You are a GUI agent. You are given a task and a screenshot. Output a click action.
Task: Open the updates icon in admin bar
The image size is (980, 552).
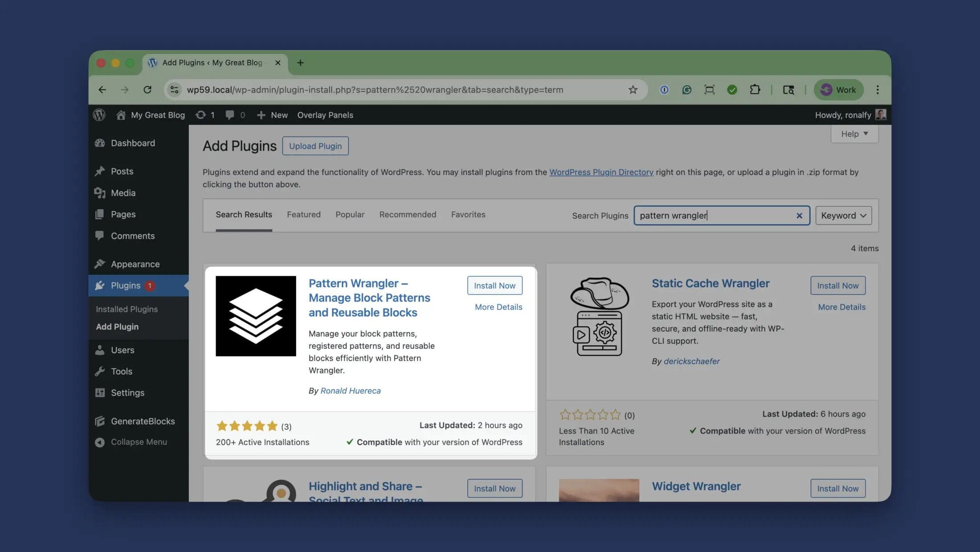pyautogui.click(x=201, y=115)
